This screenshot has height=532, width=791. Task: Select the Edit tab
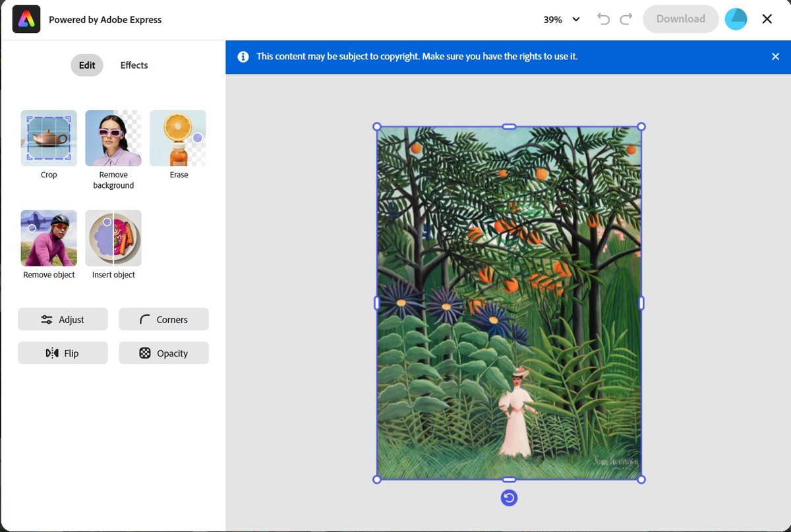tap(87, 65)
